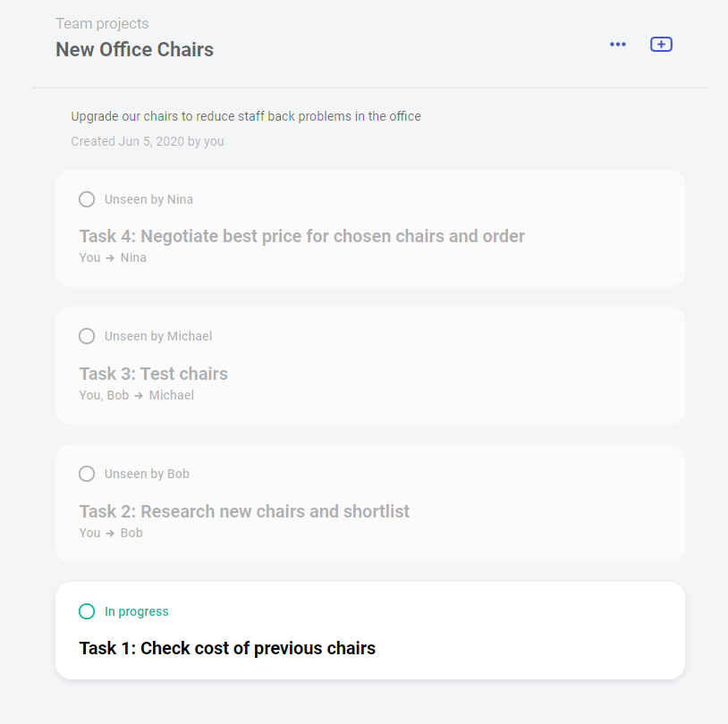The image size is (728, 724).
Task: Click the "You → Nina" assignment line
Action: (113, 257)
